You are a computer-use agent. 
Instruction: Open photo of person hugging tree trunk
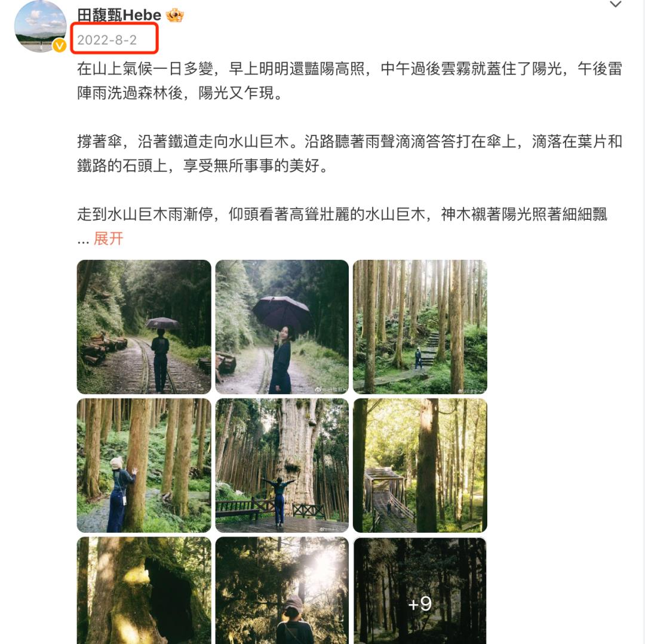[144, 465]
